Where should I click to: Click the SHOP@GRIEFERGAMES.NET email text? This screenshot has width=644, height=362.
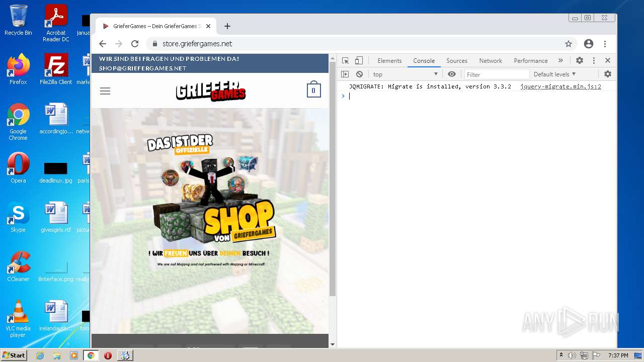pyautogui.click(x=143, y=68)
